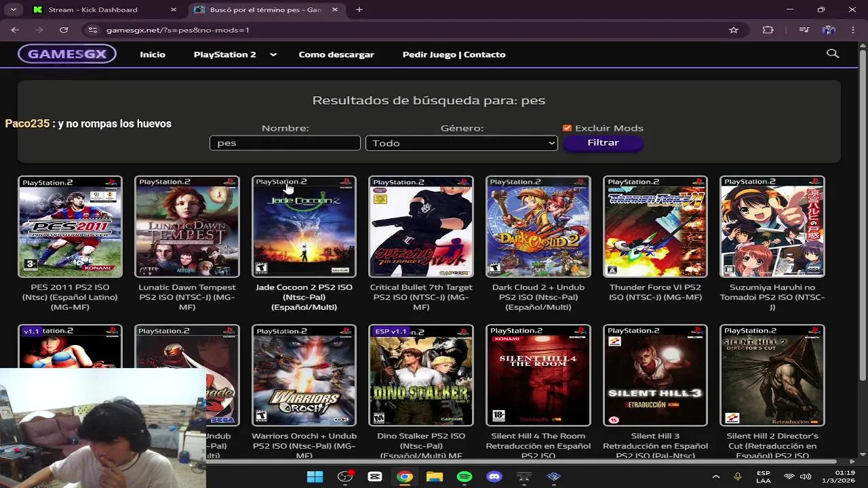The image size is (868, 488).
Task: Open Pedir Juego | Contacto page
Action: [x=454, y=54]
